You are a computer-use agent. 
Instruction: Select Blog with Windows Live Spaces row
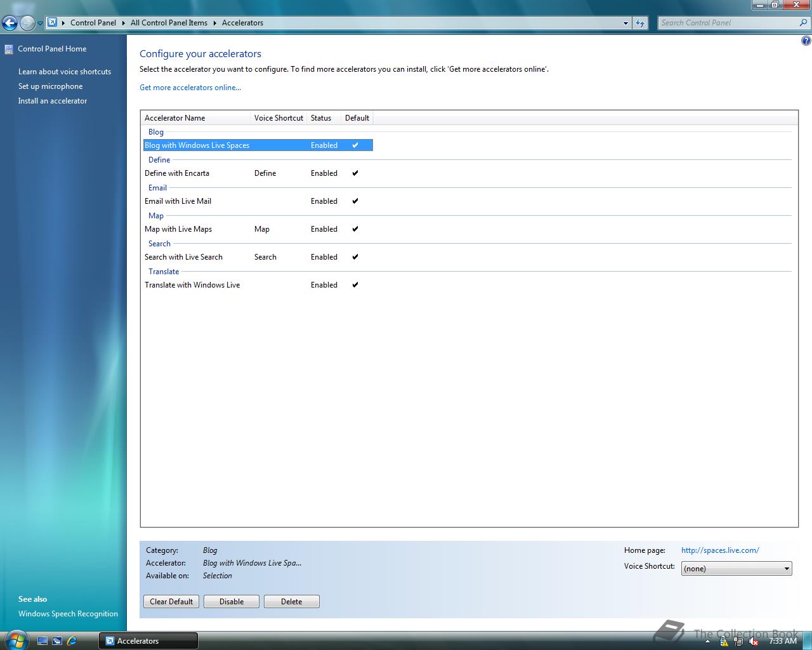[x=258, y=145]
